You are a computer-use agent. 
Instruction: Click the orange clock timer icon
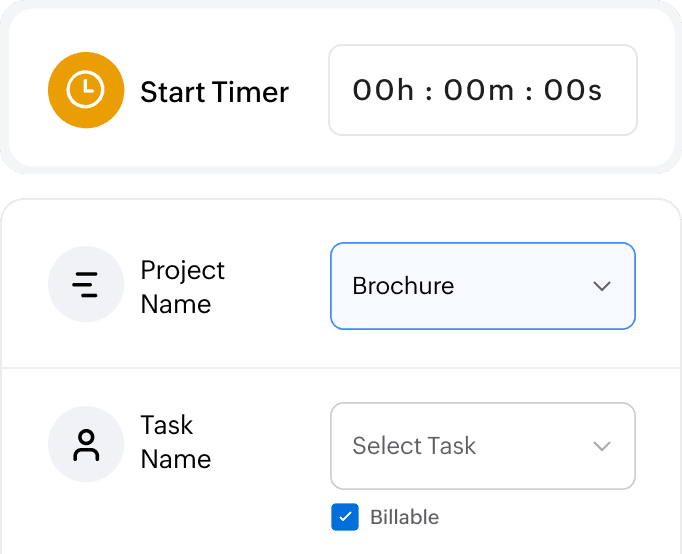point(86,90)
